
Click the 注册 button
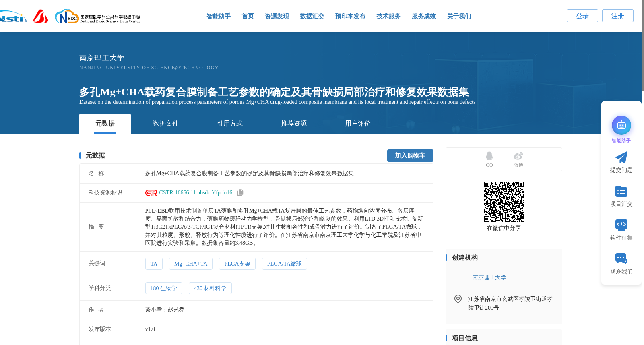coord(618,16)
